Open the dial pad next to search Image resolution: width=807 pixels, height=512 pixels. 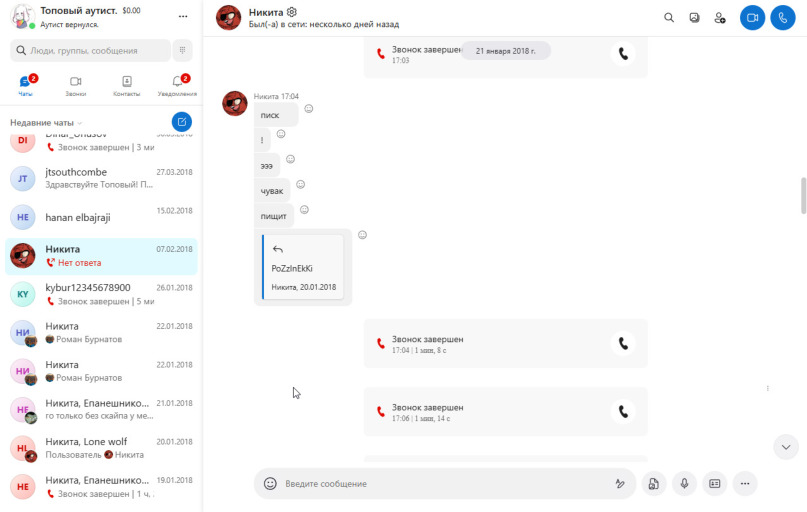(x=182, y=50)
